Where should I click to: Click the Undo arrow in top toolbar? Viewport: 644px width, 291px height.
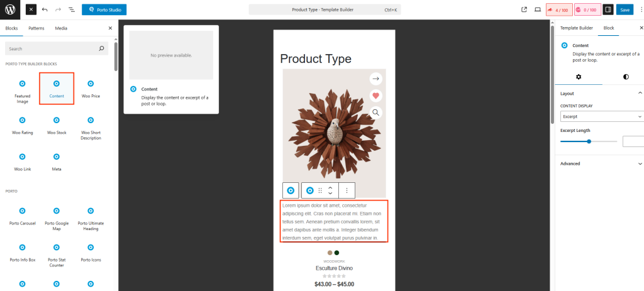coord(44,10)
